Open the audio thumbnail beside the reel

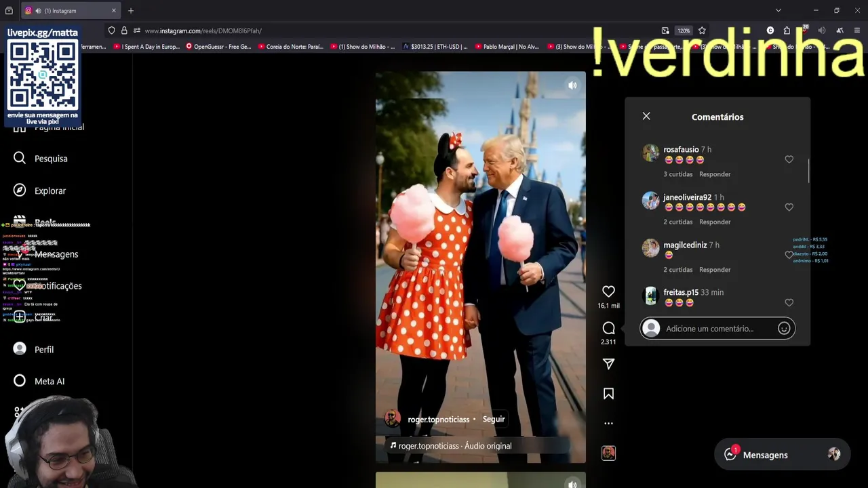pyautogui.click(x=608, y=453)
